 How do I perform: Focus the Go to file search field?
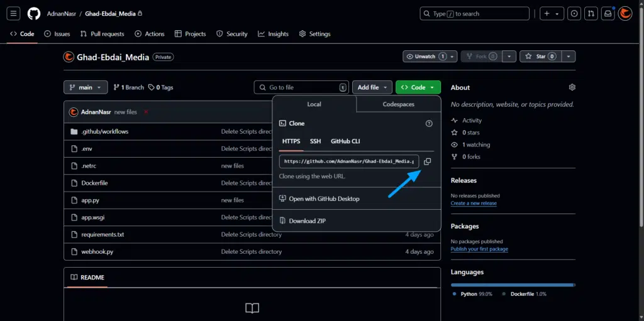pyautogui.click(x=301, y=87)
